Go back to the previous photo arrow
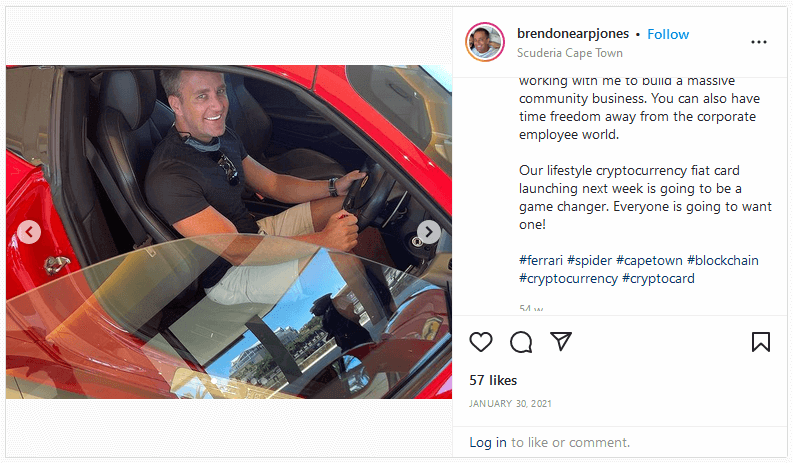This screenshot has height=463, width=793. tap(29, 232)
